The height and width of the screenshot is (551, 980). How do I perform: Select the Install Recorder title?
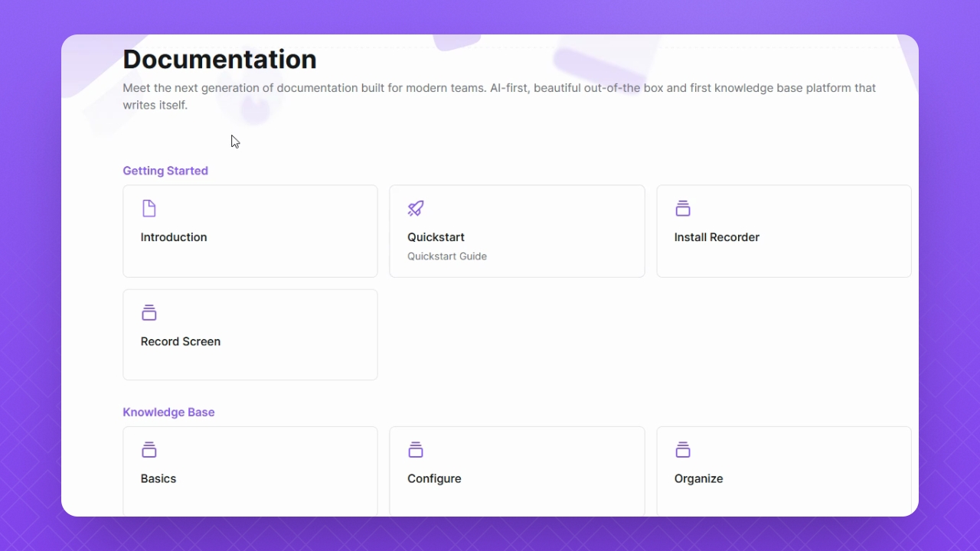click(717, 237)
